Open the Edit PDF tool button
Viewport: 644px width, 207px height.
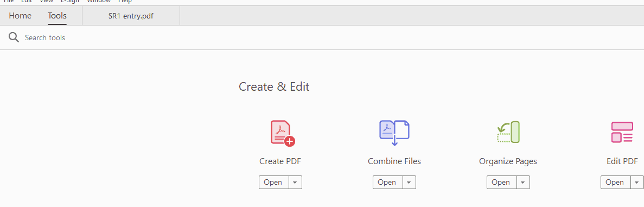616,183
